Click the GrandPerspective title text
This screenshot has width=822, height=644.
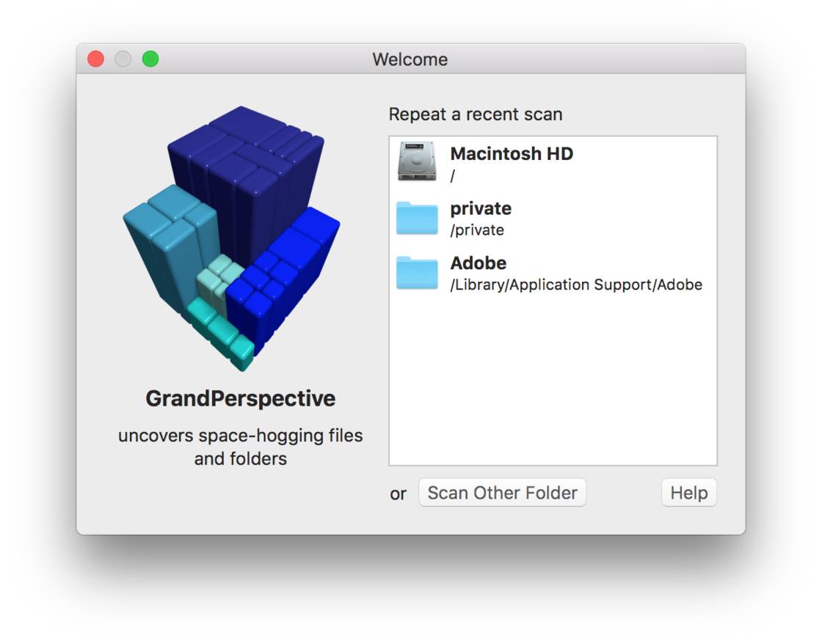[241, 398]
